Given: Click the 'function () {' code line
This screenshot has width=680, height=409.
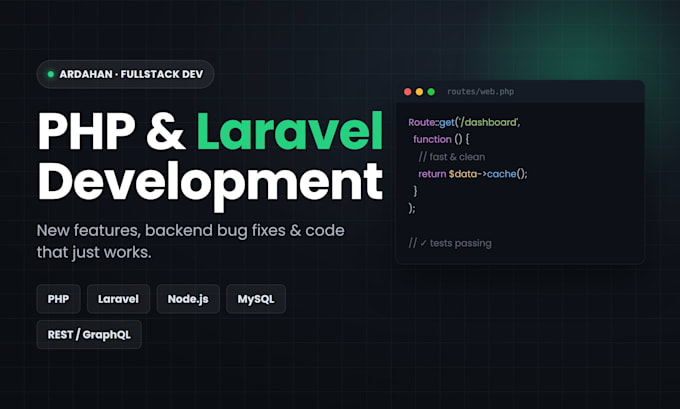Looking at the screenshot, I should (x=441, y=139).
